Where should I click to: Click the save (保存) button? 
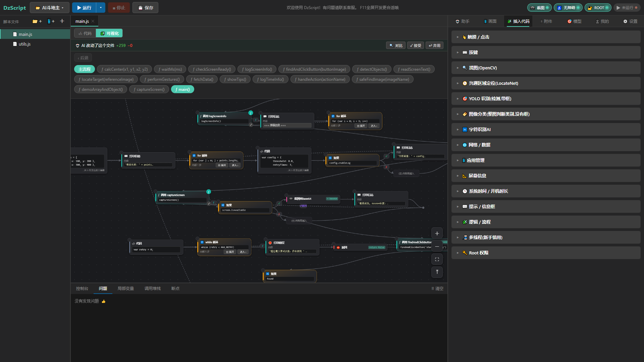[x=145, y=7]
